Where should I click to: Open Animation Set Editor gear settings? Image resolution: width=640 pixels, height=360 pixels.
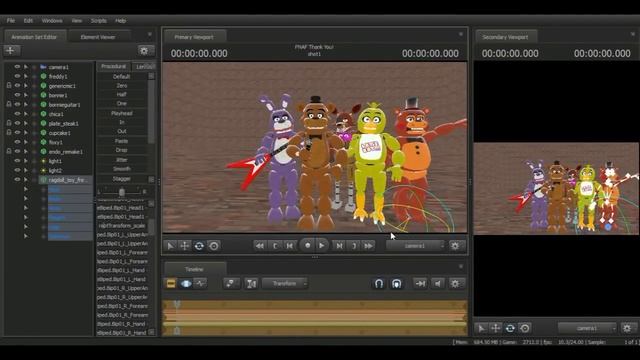144,51
